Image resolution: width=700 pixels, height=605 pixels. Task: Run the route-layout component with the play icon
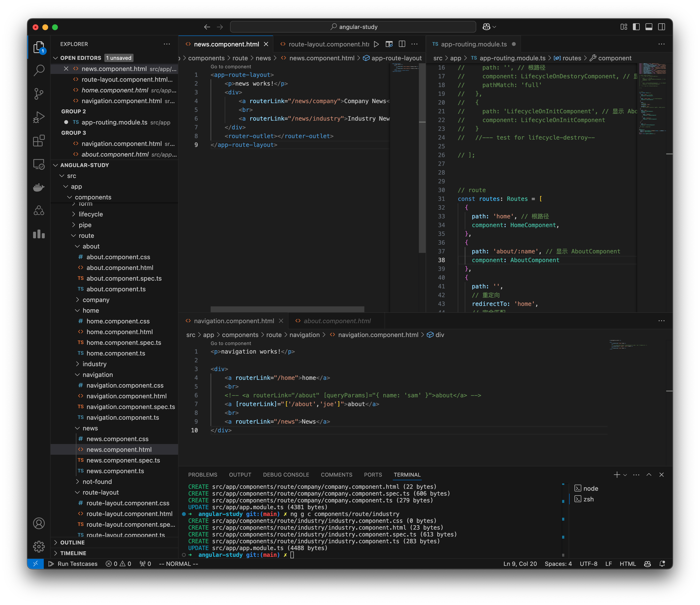pyautogui.click(x=376, y=44)
